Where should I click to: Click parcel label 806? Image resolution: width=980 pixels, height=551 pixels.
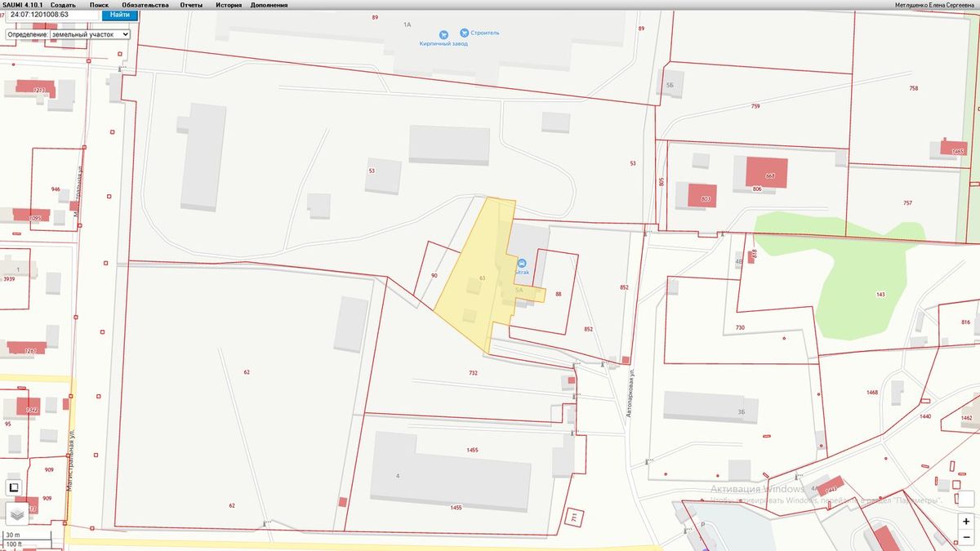(757, 189)
